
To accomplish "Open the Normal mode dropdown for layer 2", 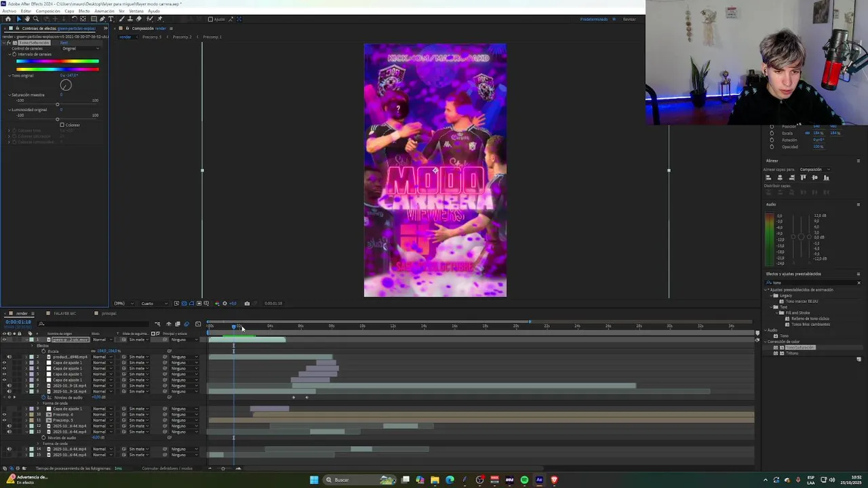I will coord(103,357).
